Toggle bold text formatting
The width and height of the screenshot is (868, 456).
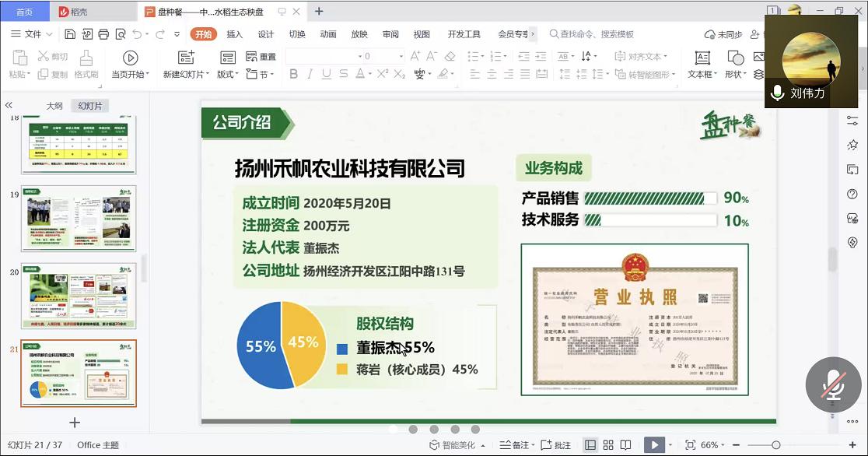click(293, 74)
